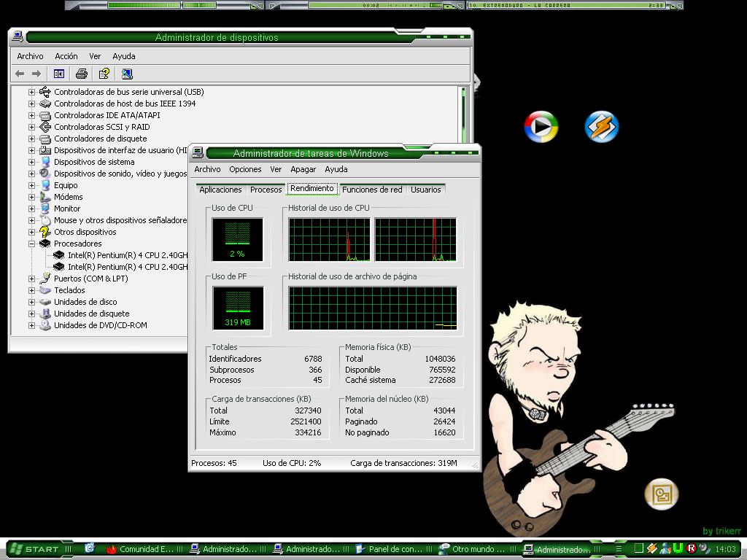The image size is (747, 560).
Task: Click the IEEE 1394 host controllers icon
Action: click(45, 104)
